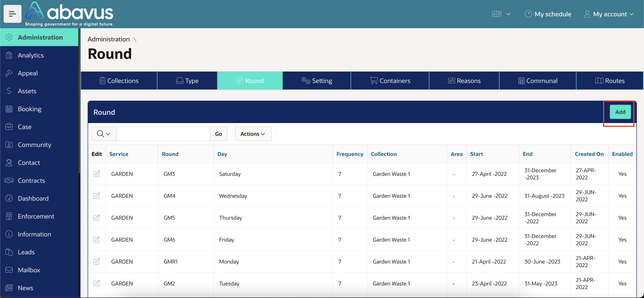Sort by the Frequency column header
The image size is (644, 298).
350,154
